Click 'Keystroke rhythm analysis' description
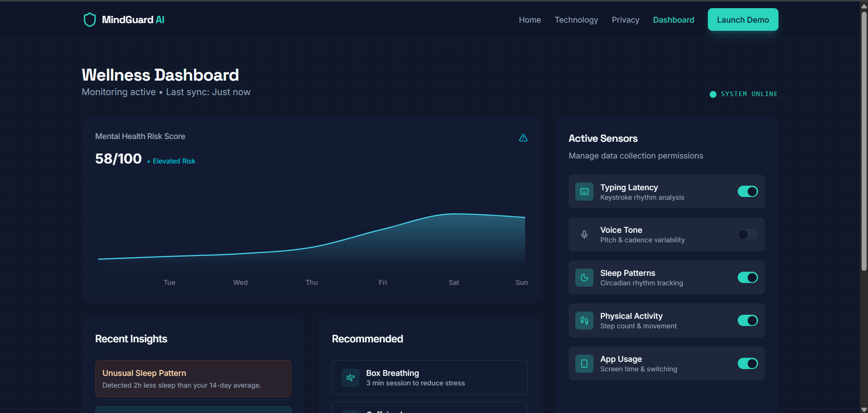Viewport: 868px width, 413px height. click(642, 197)
